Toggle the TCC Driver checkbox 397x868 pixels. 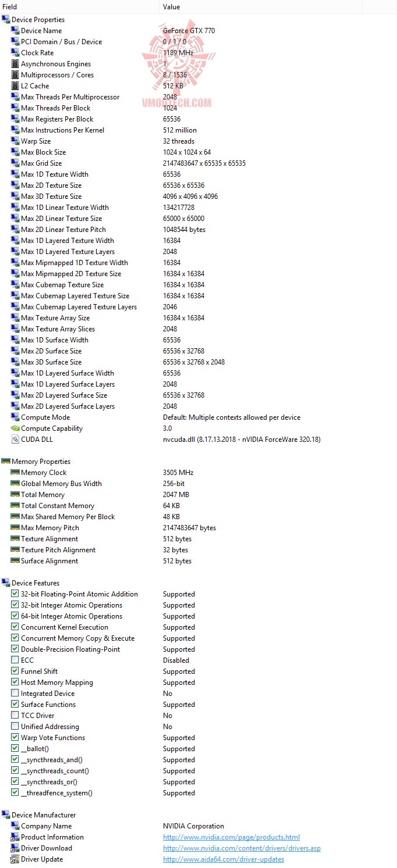15,716
